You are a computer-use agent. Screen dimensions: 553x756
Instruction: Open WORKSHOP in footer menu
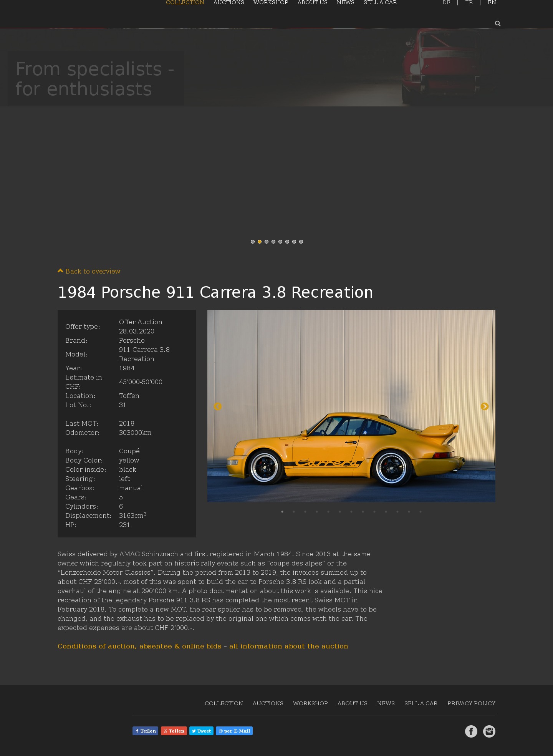pos(310,703)
